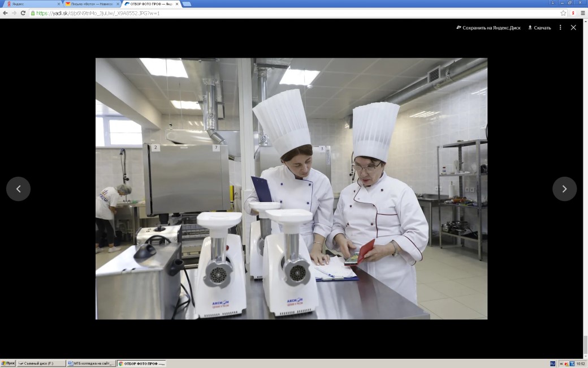The height and width of the screenshot is (368, 588).
Task: Open the Пуск start menu
Action: point(8,363)
